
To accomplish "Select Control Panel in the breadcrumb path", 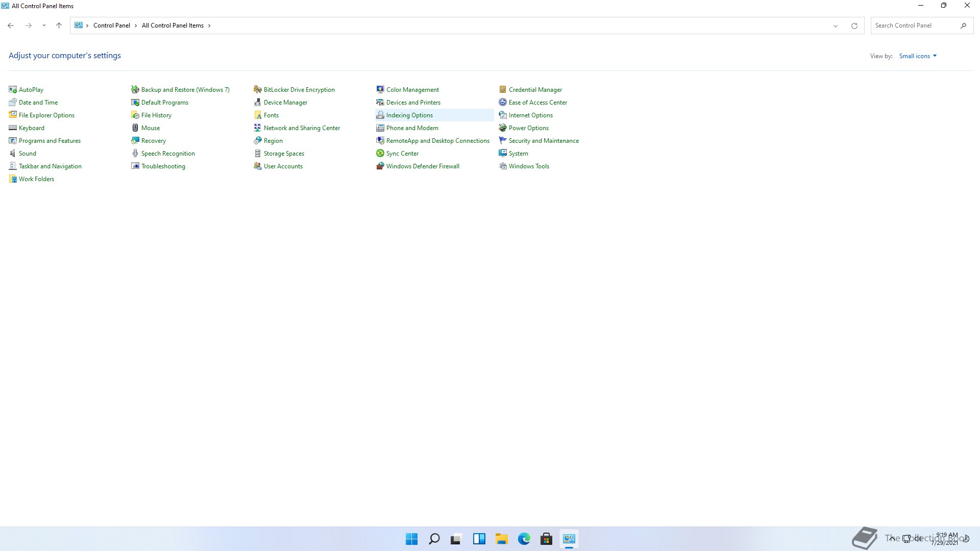I will pos(111,26).
